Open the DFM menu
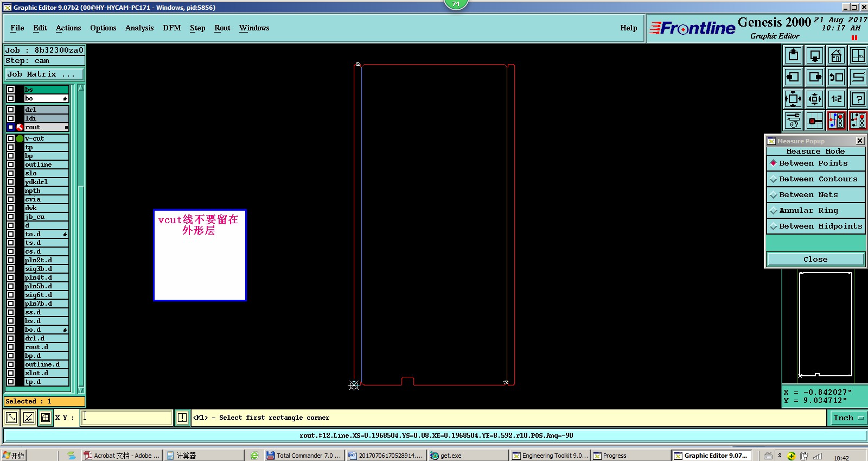 [172, 28]
